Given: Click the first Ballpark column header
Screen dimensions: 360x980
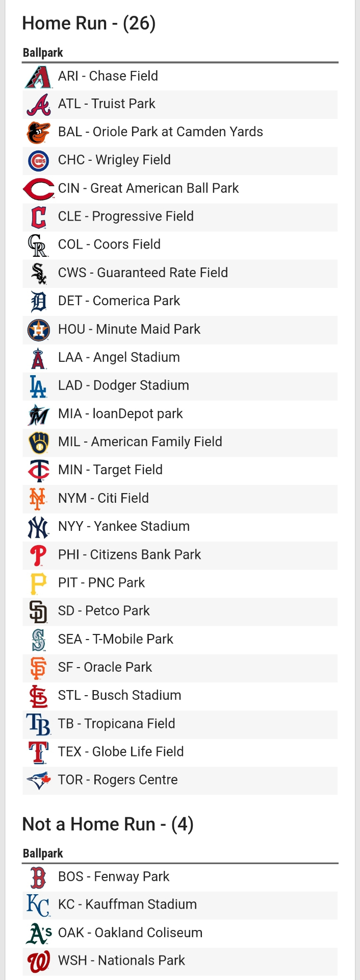Looking at the screenshot, I should [x=43, y=53].
